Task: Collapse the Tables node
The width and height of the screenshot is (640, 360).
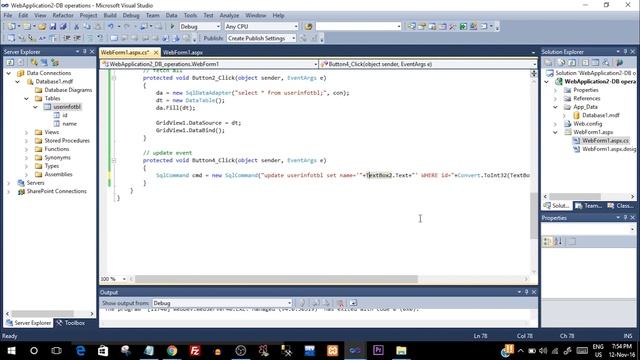Action: (x=27, y=98)
